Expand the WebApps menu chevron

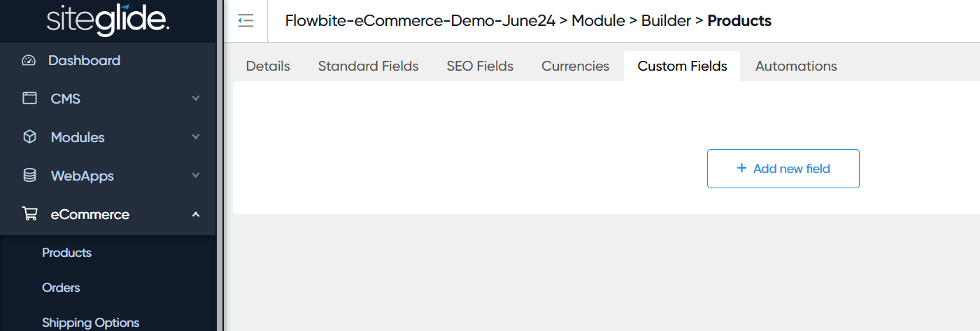click(x=196, y=176)
